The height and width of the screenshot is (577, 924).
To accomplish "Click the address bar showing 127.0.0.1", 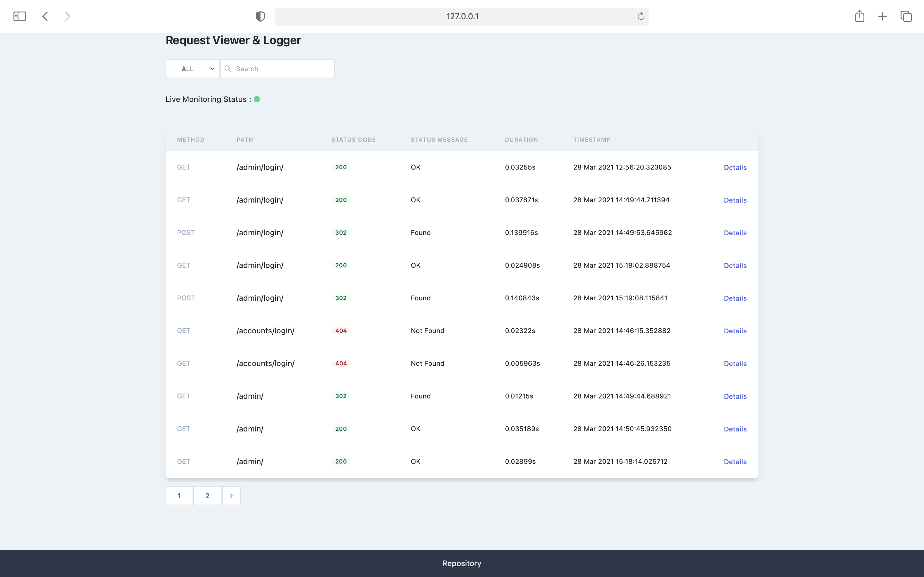I will coord(462,16).
